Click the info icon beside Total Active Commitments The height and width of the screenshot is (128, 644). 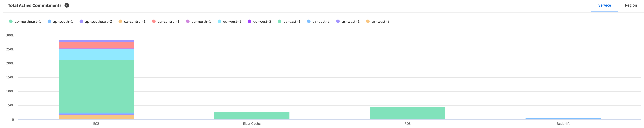67,5
